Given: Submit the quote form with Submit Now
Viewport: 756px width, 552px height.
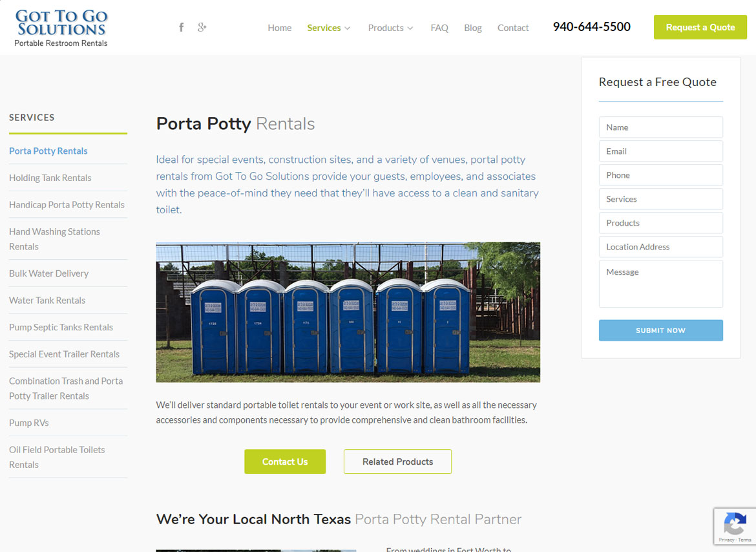Looking at the screenshot, I should [660, 330].
